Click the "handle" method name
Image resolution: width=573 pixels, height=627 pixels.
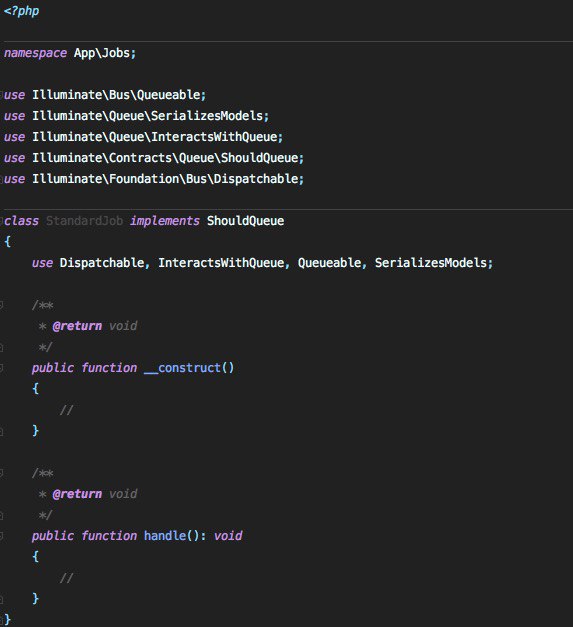tap(165, 536)
